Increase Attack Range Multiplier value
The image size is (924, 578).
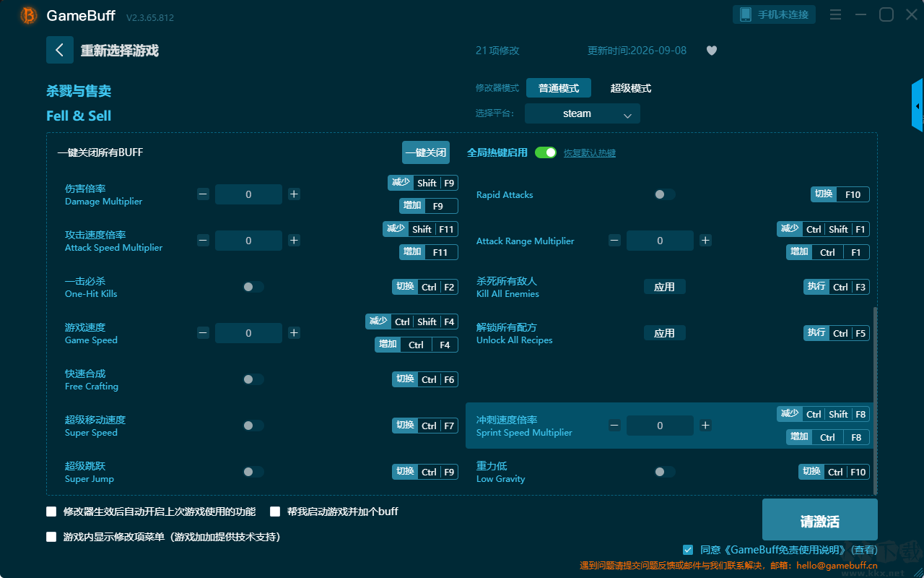tap(705, 241)
